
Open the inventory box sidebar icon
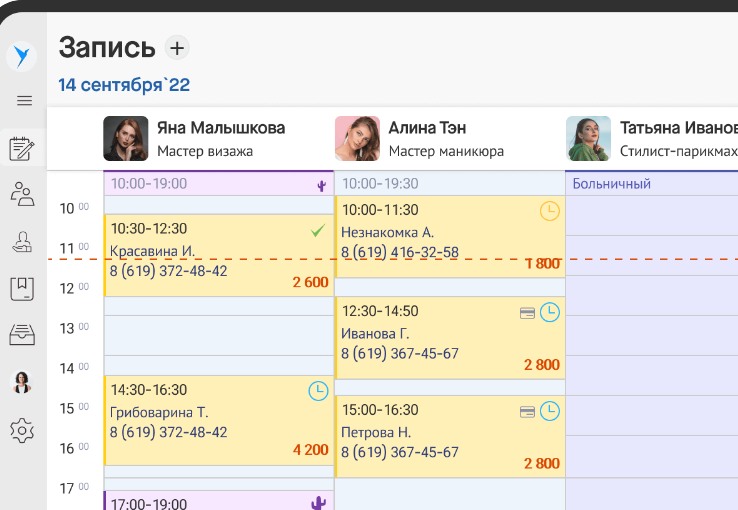click(x=22, y=335)
